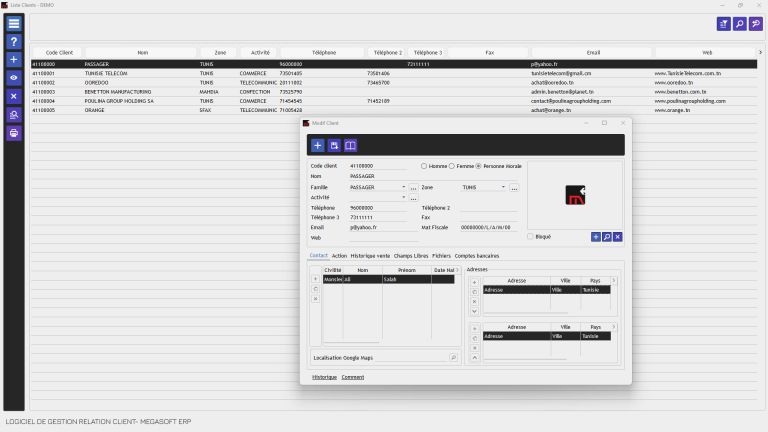
Task: Browse logo image with blue magnifier button
Action: click(607, 237)
